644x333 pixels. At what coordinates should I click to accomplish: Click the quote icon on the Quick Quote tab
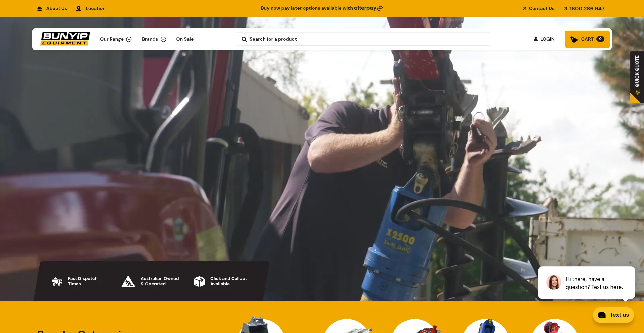[637, 92]
